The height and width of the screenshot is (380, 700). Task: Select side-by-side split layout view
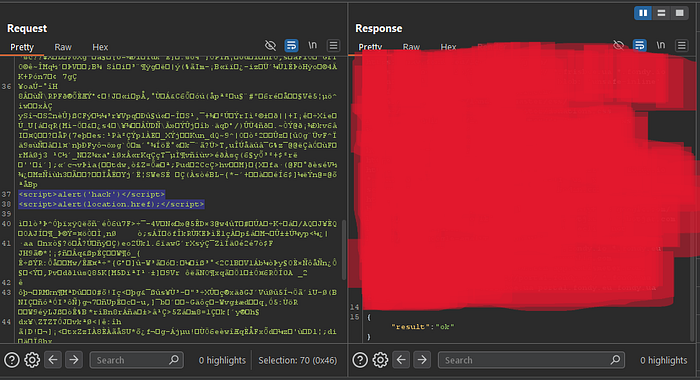point(643,13)
